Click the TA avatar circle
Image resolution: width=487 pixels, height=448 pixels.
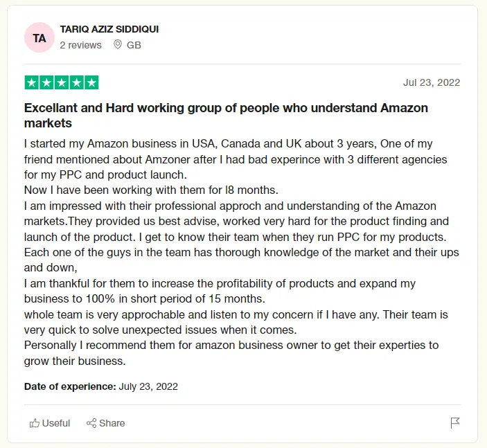[39, 37]
